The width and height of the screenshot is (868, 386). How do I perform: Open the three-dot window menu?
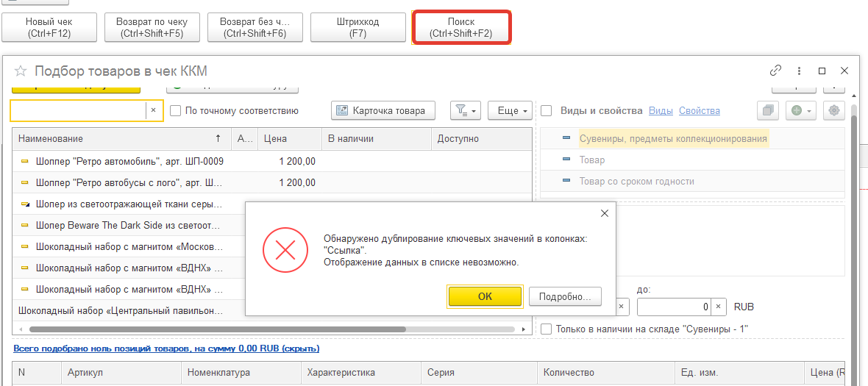[x=799, y=71]
